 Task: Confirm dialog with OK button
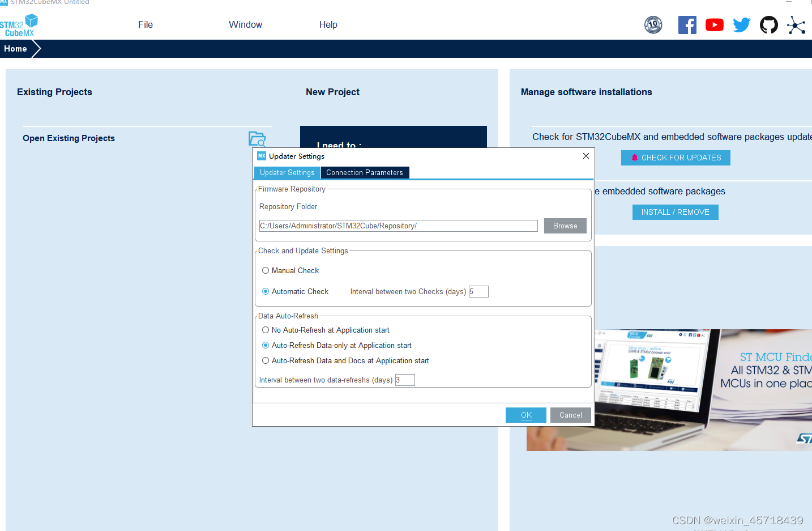tap(526, 415)
